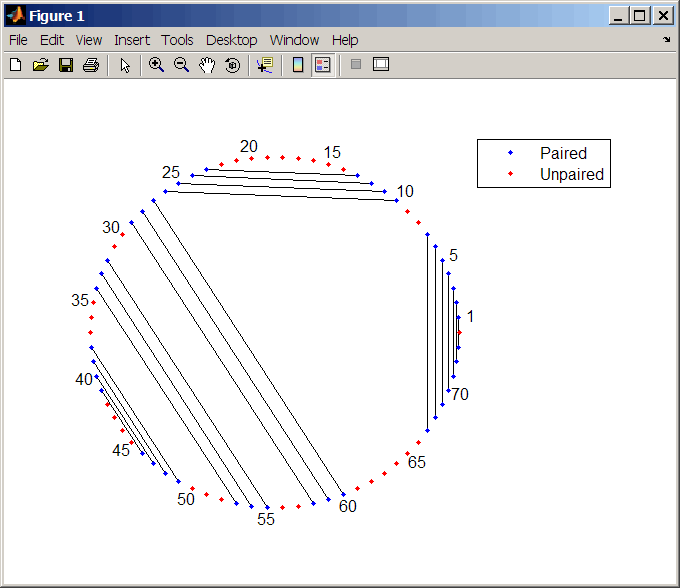Click the Unpaired legend entry
The height and width of the screenshot is (588, 680).
pyautogui.click(x=572, y=174)
